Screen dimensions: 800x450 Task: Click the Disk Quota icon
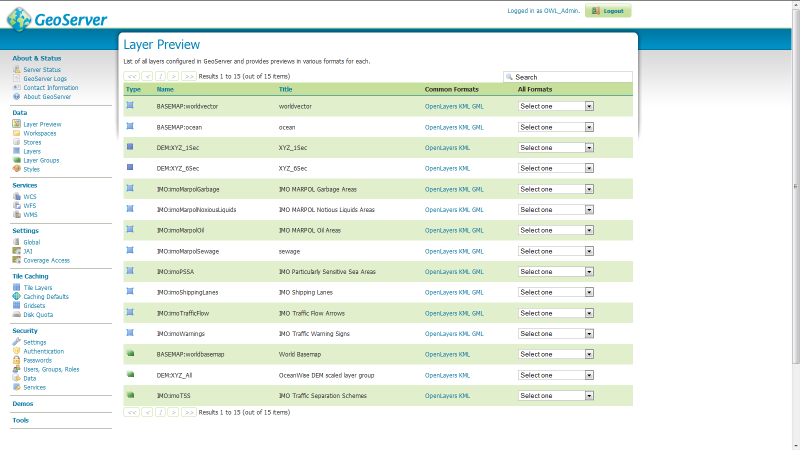pyautogui.click(x=17, y=314)
